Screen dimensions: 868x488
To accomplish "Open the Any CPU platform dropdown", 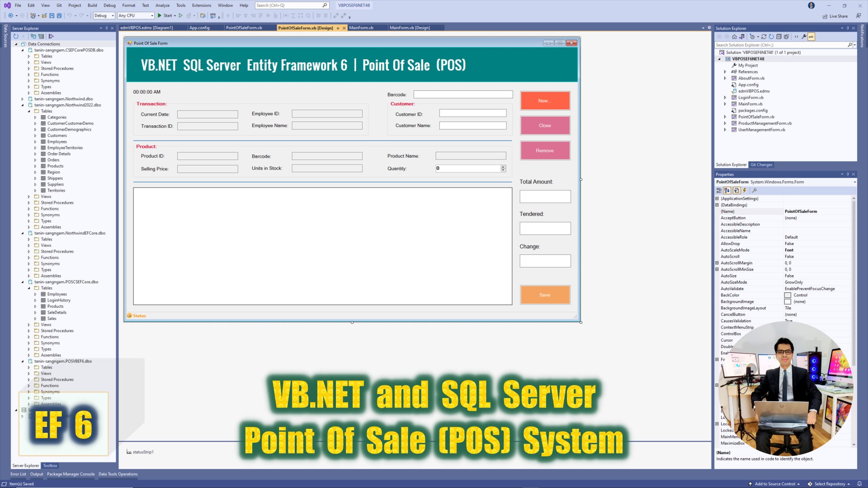I will pos(136,16).
